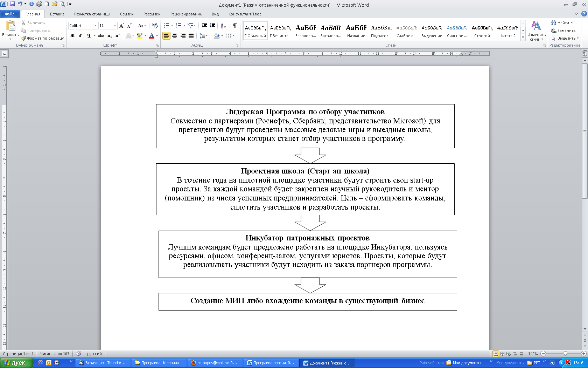The height and width of the screenshot is (368, 588).
Task: Toggle strikethrough abc formatting
Action: pos(101,36)
